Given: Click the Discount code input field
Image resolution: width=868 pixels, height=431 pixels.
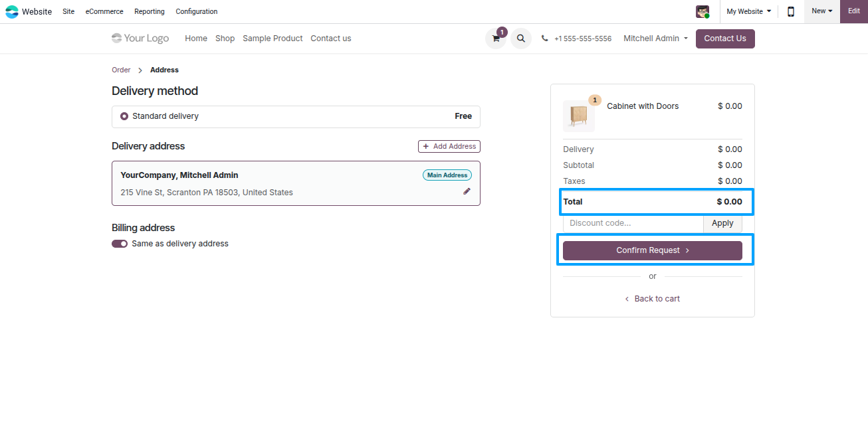Looking at the screenshot, I should tap(633, 223).
